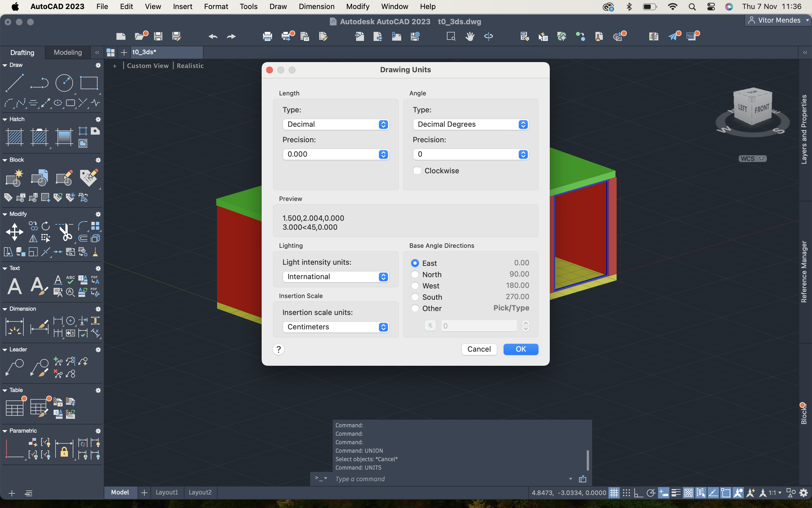
Task: Click the Undo arrow in toolbar
Action: click(x=213, y=36)
